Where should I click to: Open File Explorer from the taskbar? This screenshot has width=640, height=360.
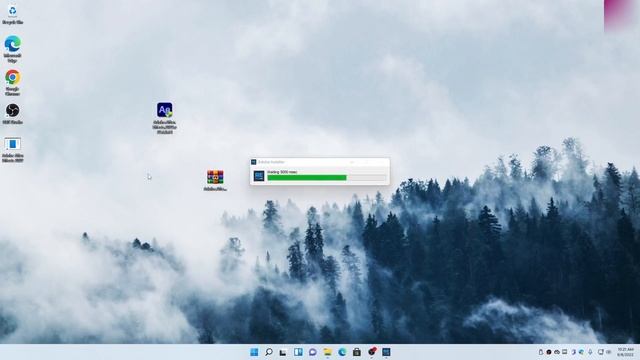tap(327, 352)
